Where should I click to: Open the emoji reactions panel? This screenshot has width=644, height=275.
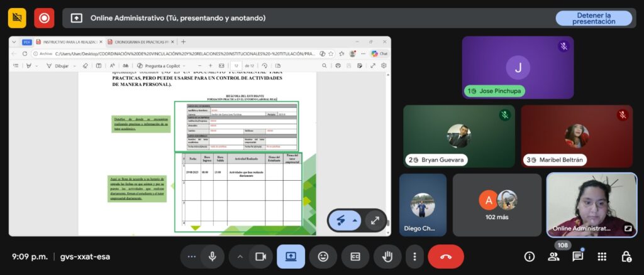(x=323, y=256)
